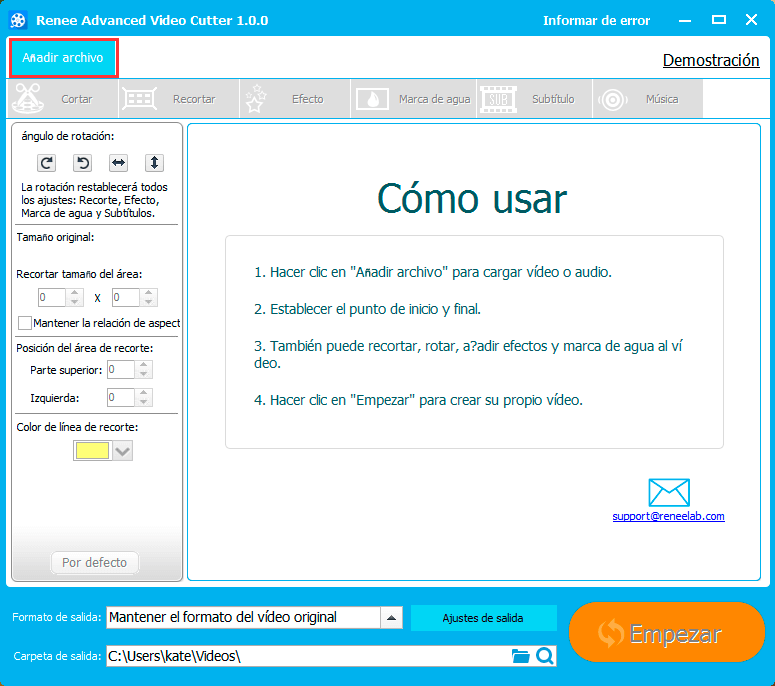Image resolution: width=775 pixels, height=686 pixels.
Task: Go to the Cortar tab label
Action: [x=77, y=99]
